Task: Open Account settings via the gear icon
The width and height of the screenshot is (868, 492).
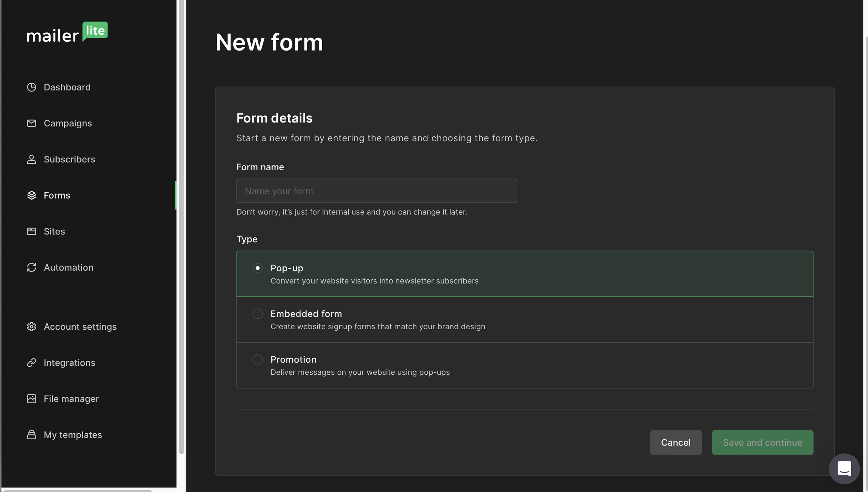Action: [x=32, y=326]
